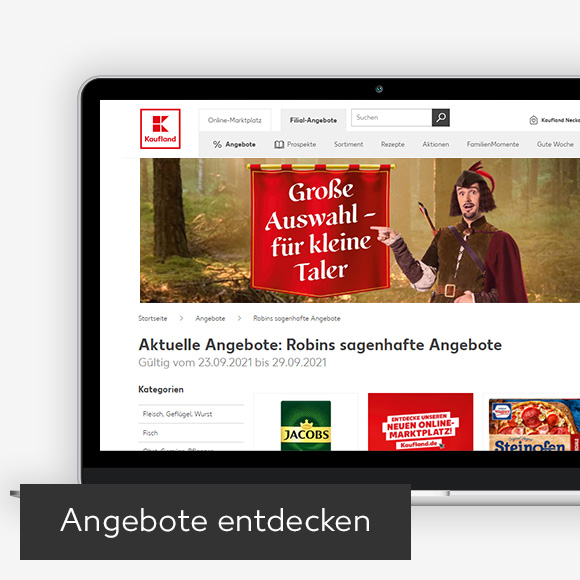The height and width of the screenshot is (580, 580).
Task: Click the Kategorien heading
Action: pos(161,390)
